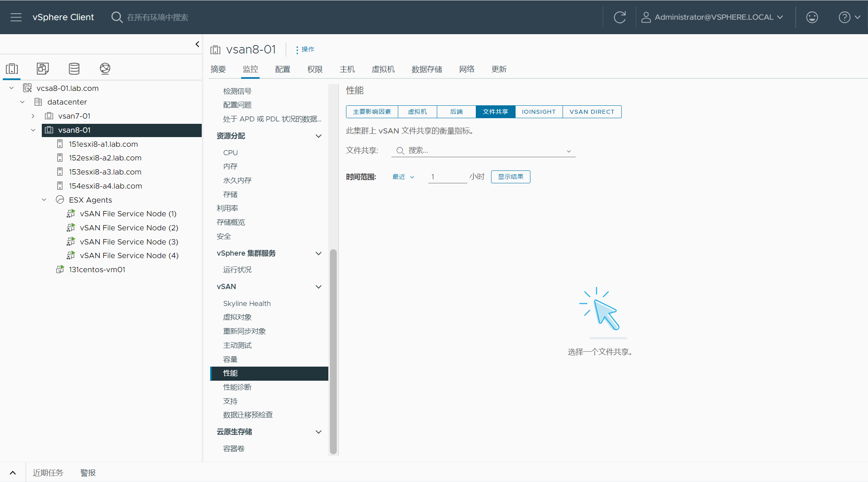Open Skyline Health under vSAN
Image resolution: width=868 pixels, height=482 pixels.
[x=247, y=304]
